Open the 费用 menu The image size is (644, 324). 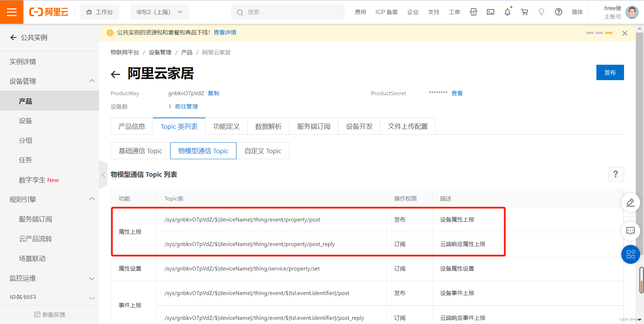click(x=360, y=12)
